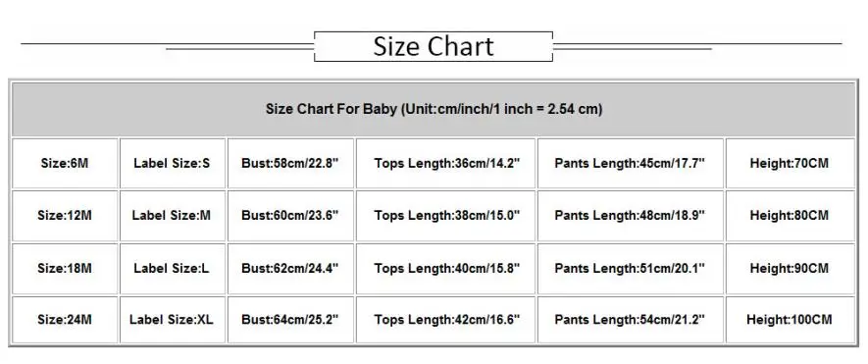
Task: Click the Label Size:L cell
Action: pos(173,269)
